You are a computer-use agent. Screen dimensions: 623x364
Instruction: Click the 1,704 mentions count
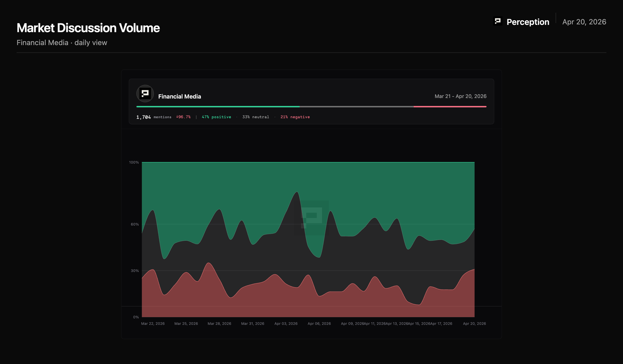154,117
